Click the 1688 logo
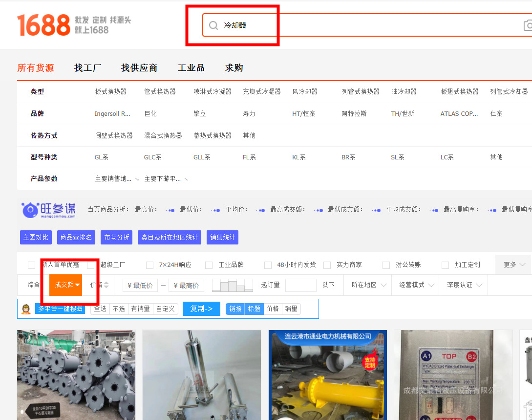 point(43,25)
